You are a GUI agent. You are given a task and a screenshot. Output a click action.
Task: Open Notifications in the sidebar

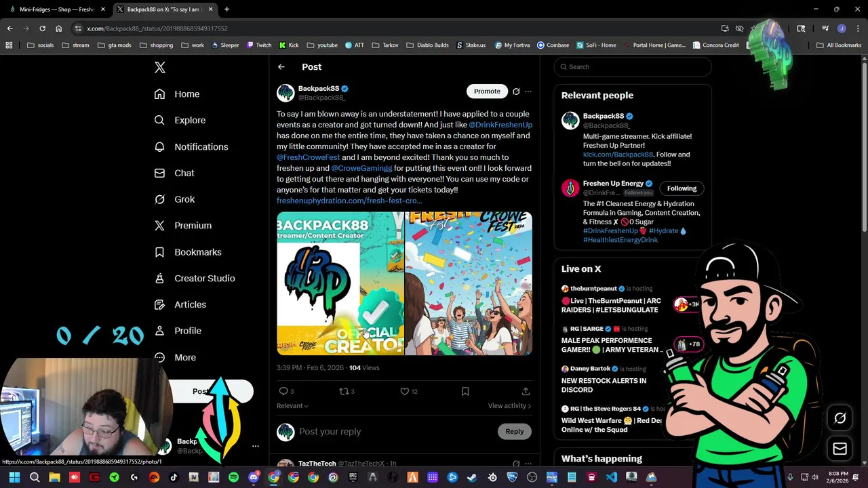tap(191, 147)
